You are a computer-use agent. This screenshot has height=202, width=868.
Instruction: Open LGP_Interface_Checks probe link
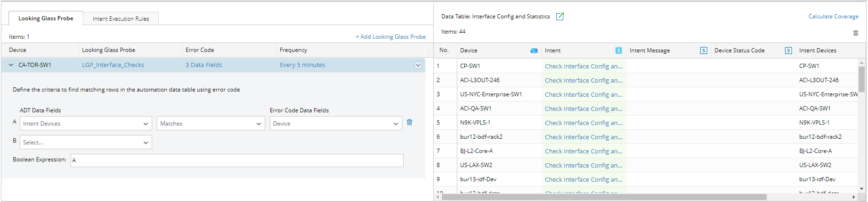point(113,65)
